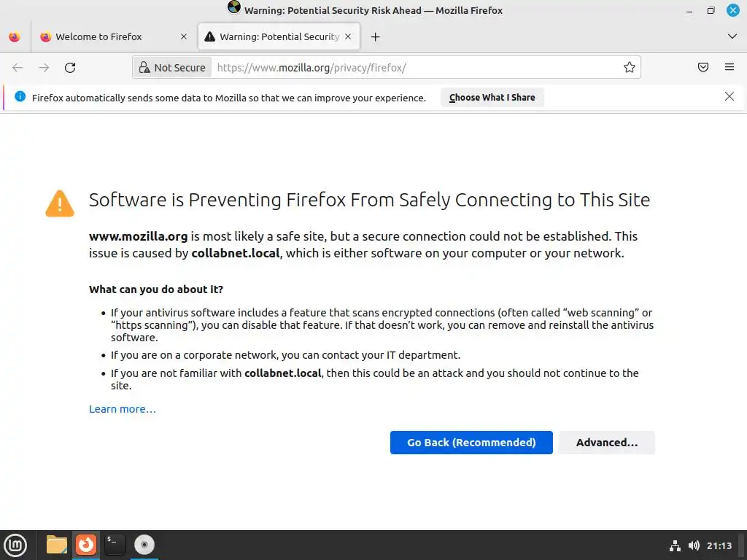Go back to the previous page arrow
Screen dimensions: 747x560
(x=18, y=68)
